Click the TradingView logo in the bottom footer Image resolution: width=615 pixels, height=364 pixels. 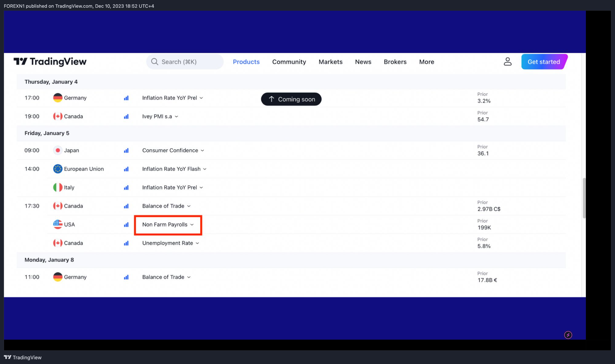[x=22, y=357]
